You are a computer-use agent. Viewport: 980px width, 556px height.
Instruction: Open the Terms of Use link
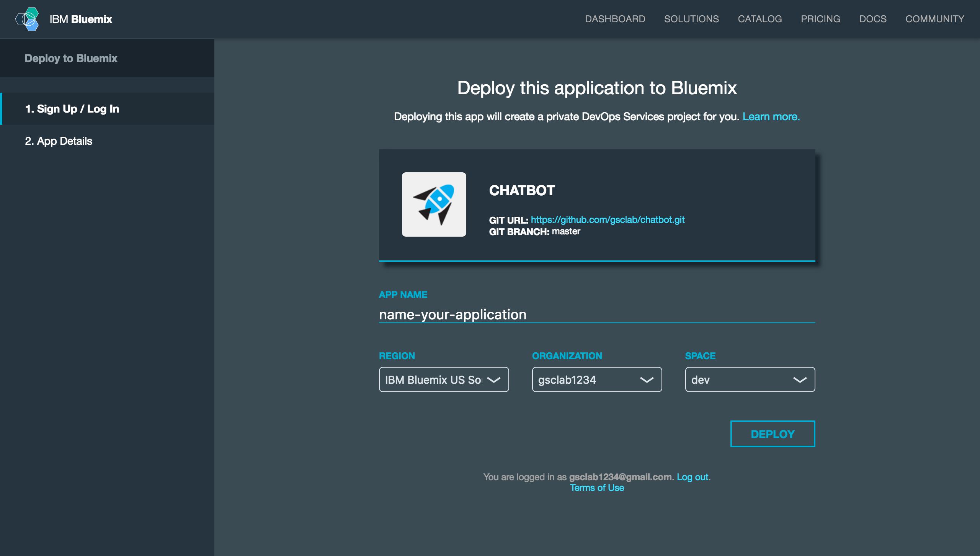[x=597, y=487]
